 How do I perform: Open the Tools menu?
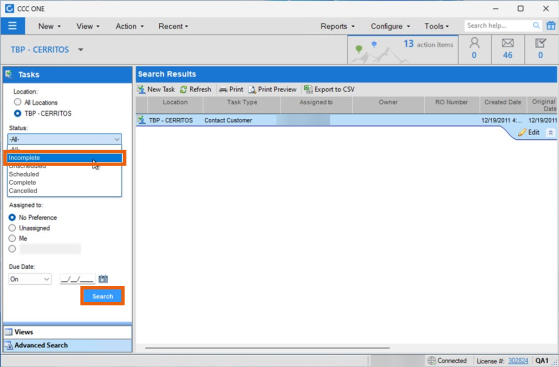point(436,26)
